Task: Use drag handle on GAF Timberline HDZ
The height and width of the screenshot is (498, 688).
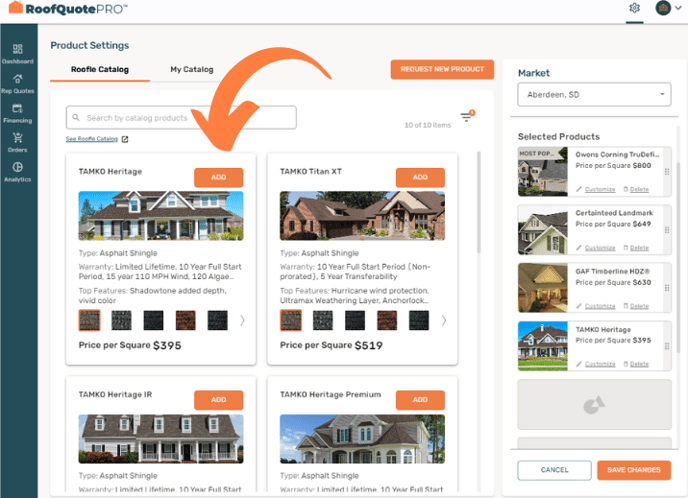Action: [x=667, y=288]
